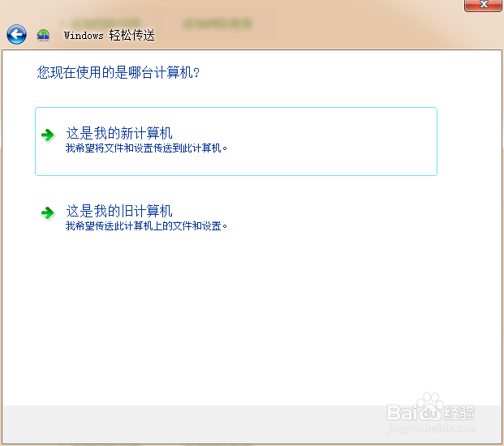
Task: Click text 我希望传送此计算机上的文件和设置。
Action: pyautogui.click(x=146, y=226)
